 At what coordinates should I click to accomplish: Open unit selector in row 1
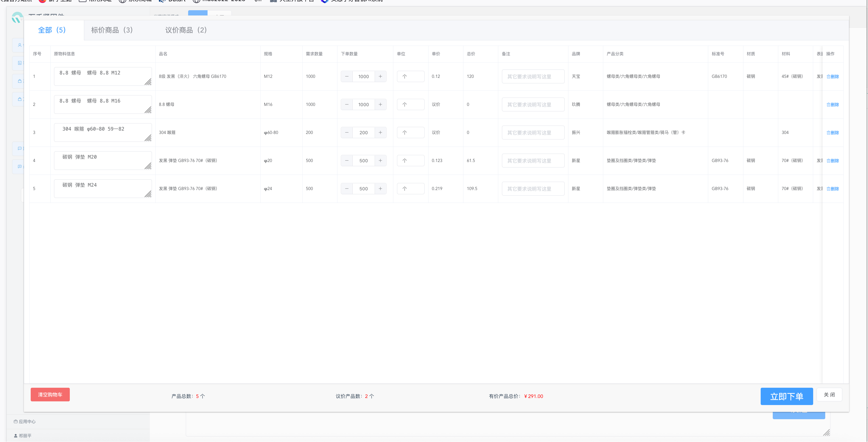(410, 76)
